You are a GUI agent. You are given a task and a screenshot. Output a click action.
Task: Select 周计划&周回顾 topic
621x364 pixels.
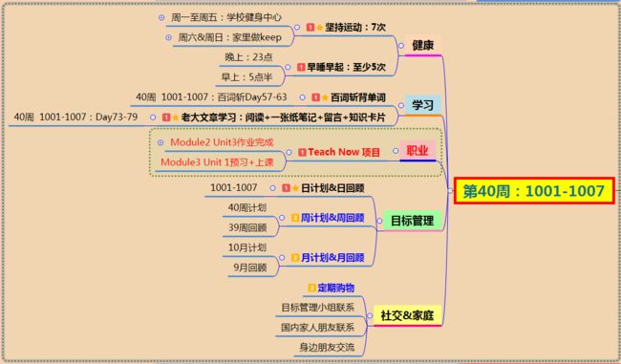pyautogui.click(x=332, y=218)
